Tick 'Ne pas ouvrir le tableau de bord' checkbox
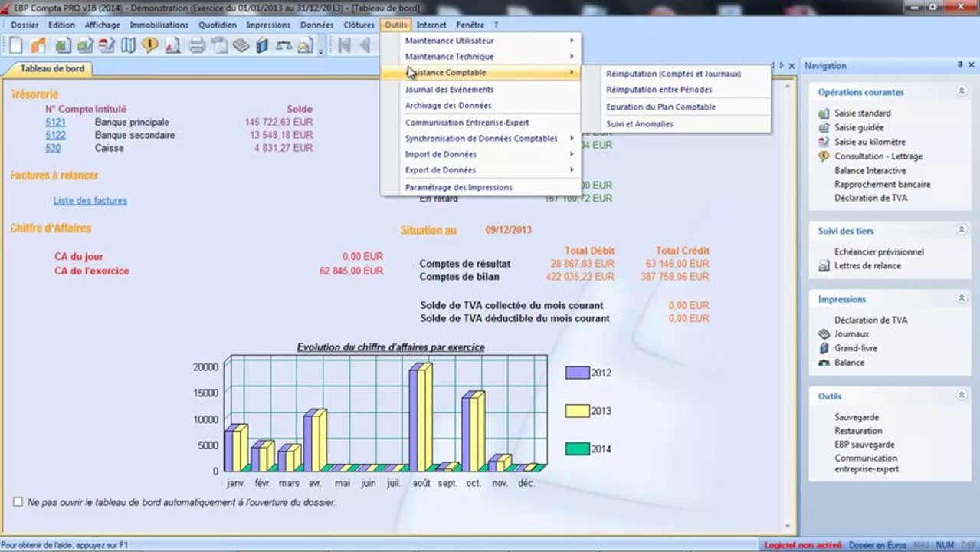This screenshot has height=552, width=980. pyautogui.click(x=18, y=502)
